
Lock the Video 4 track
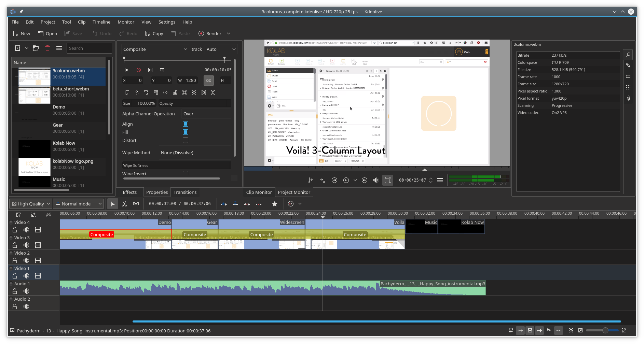15,230
